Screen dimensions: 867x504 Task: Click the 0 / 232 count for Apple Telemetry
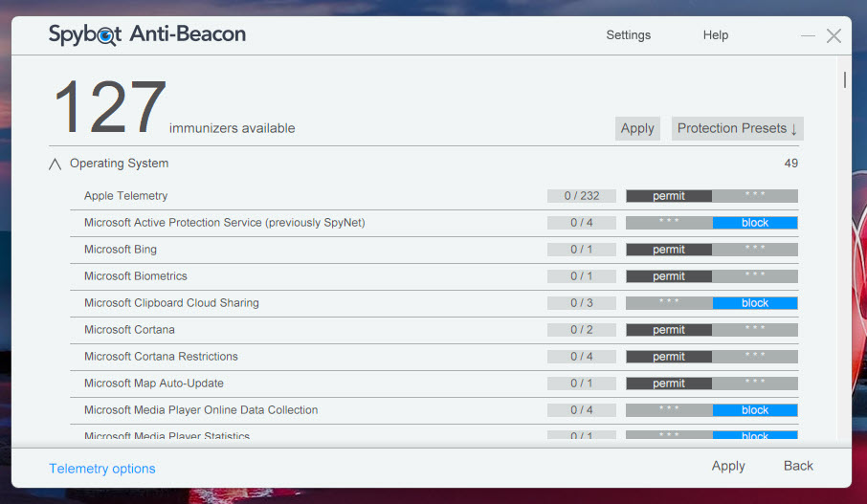[582, 196]
